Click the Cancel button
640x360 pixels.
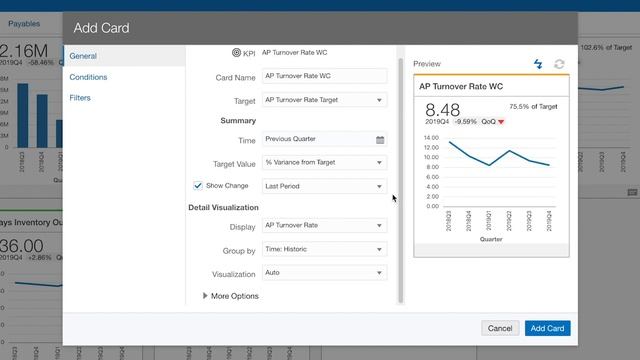click(500, 328)
